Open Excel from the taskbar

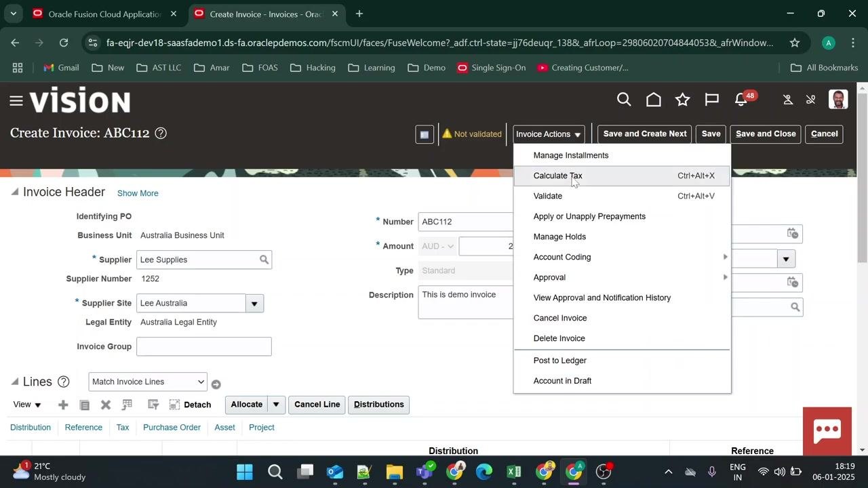point(514,472)
